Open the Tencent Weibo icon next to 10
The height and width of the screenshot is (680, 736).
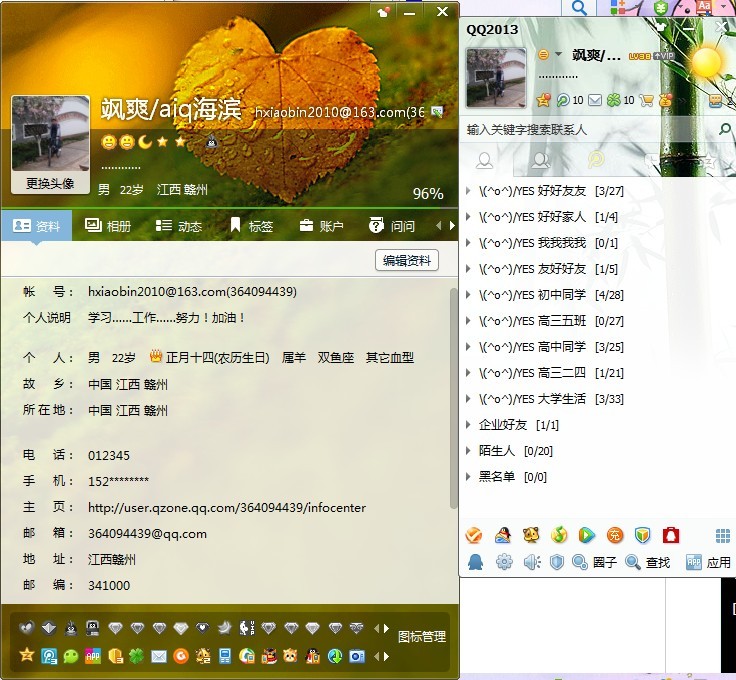tap(563, 99)
